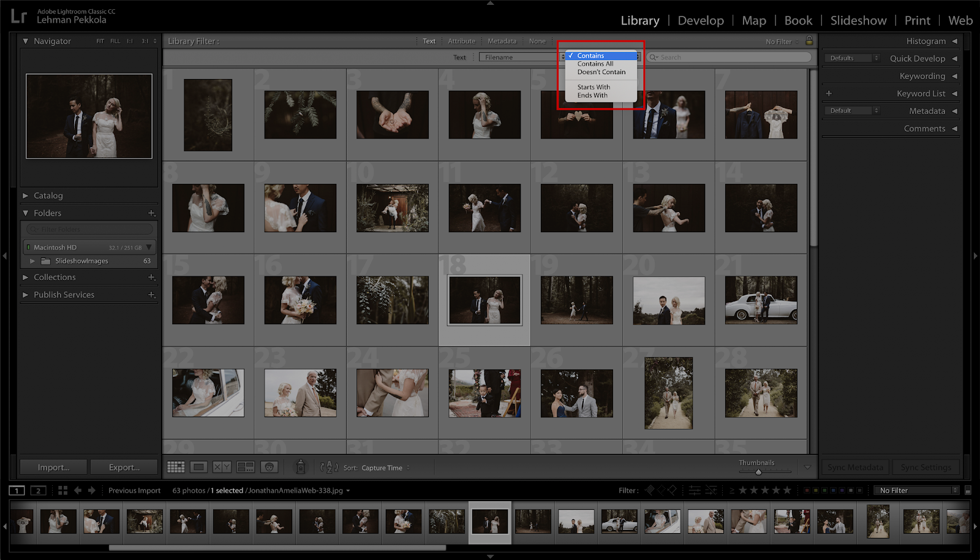Select main window display button 1
The height and width of the screenshot is (560, 980).
[17, 490]
